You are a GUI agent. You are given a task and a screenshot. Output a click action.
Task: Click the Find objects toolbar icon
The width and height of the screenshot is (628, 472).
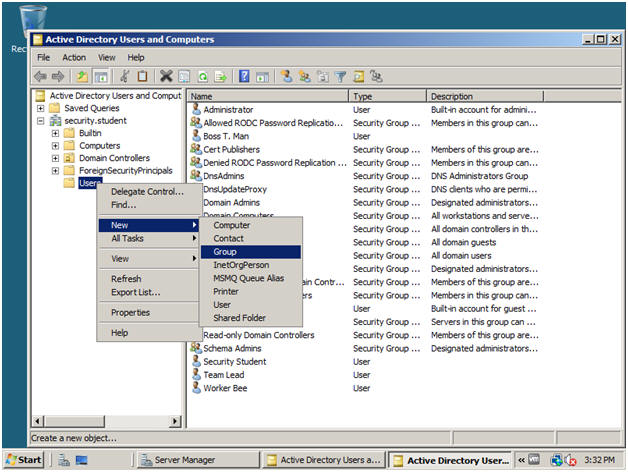tap(358, 76)
